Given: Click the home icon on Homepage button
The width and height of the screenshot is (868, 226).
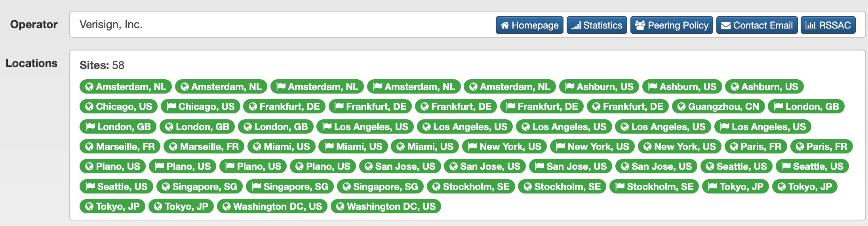Looking at the screenshot, I should click(504, 25).
